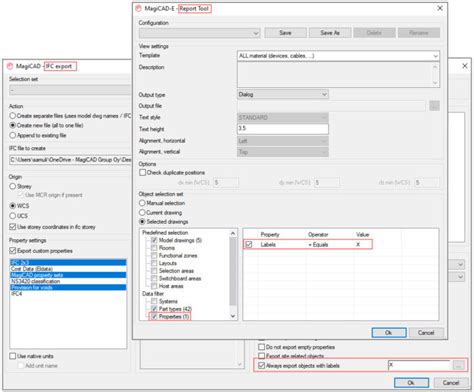Select the WCS origin radio button
This screenshot has width=474, height=392.
(x=13, y=205)
